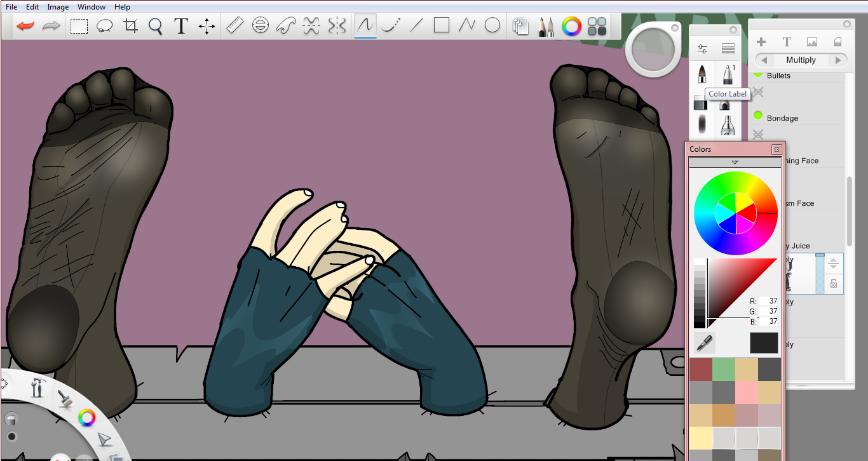Toggle the Y-axis symmetry tool

click(337, 26)
